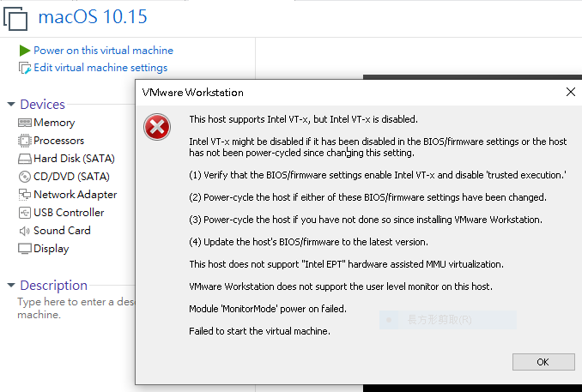The image size is (582, 392).
Task: Click the Display monitor icon
Action: [x=25, y=249]
